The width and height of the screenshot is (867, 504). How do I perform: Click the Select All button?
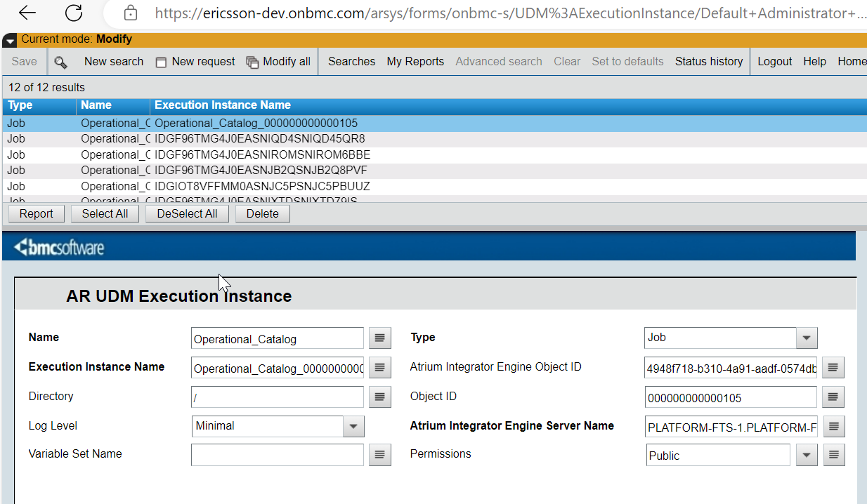click(x=105, y=214)
